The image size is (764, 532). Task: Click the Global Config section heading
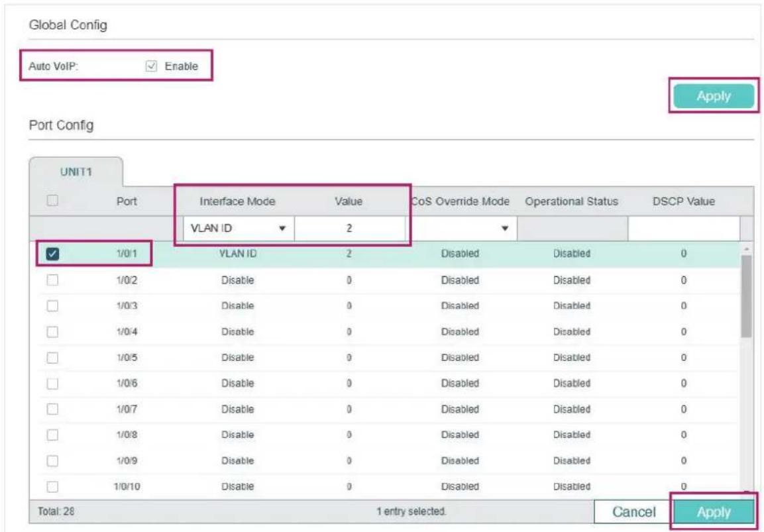click(68, 25)
